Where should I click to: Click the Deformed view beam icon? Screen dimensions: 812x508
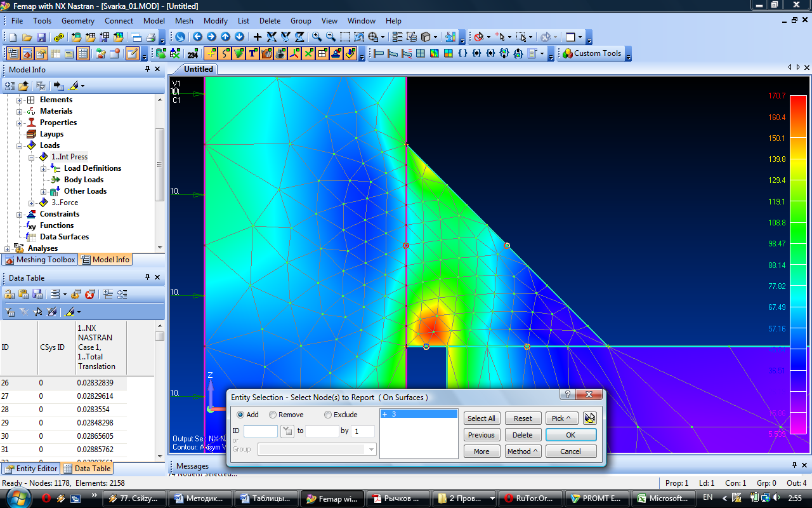(x=393, y=54)
